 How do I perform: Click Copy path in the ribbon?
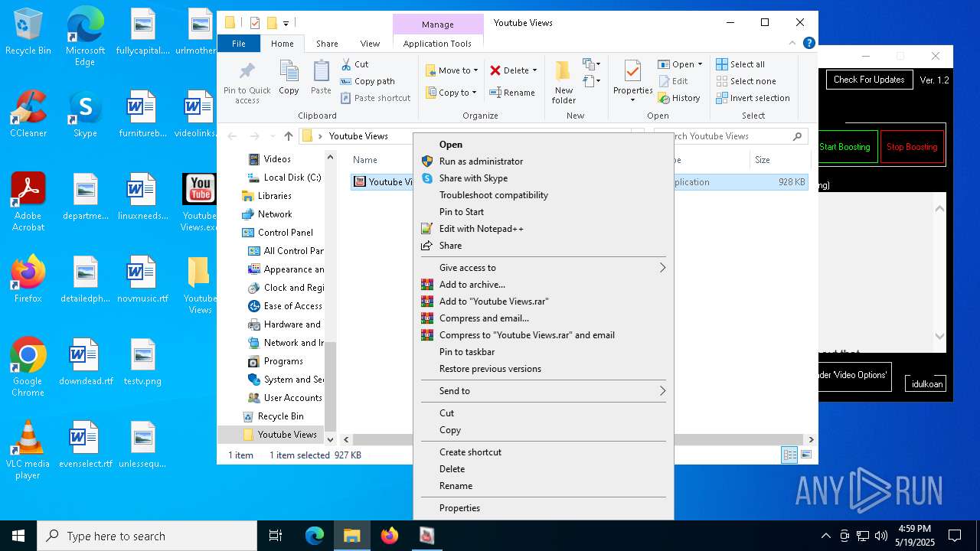(367, 81)
